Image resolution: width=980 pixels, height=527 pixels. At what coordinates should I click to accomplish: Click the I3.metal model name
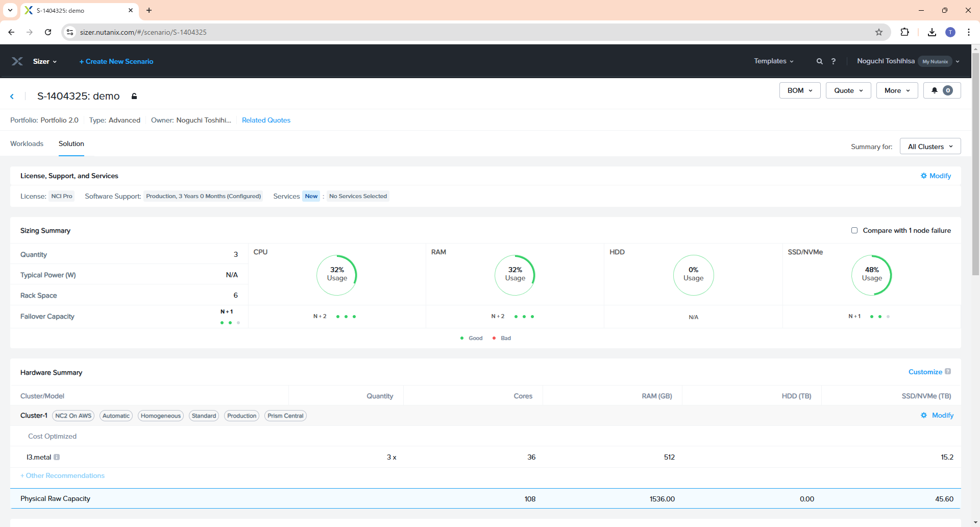coord(39,457)
